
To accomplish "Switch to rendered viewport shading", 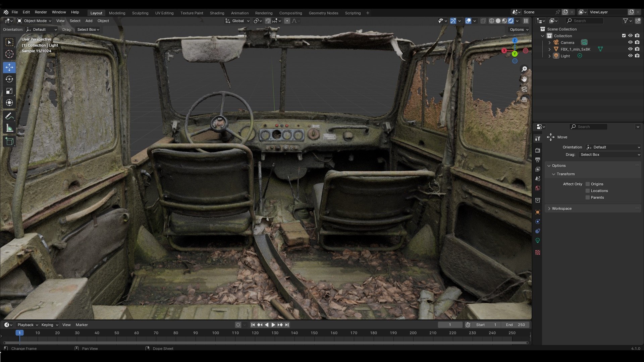I will pos(511,21).
